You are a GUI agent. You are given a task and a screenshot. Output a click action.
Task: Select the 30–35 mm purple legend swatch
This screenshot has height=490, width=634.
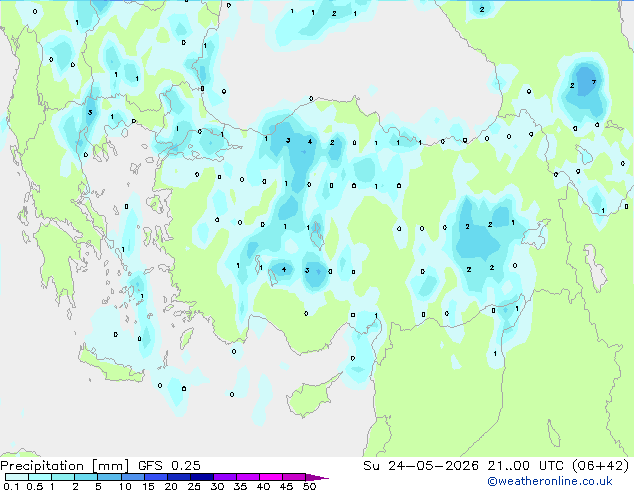(x=224, y=477)
